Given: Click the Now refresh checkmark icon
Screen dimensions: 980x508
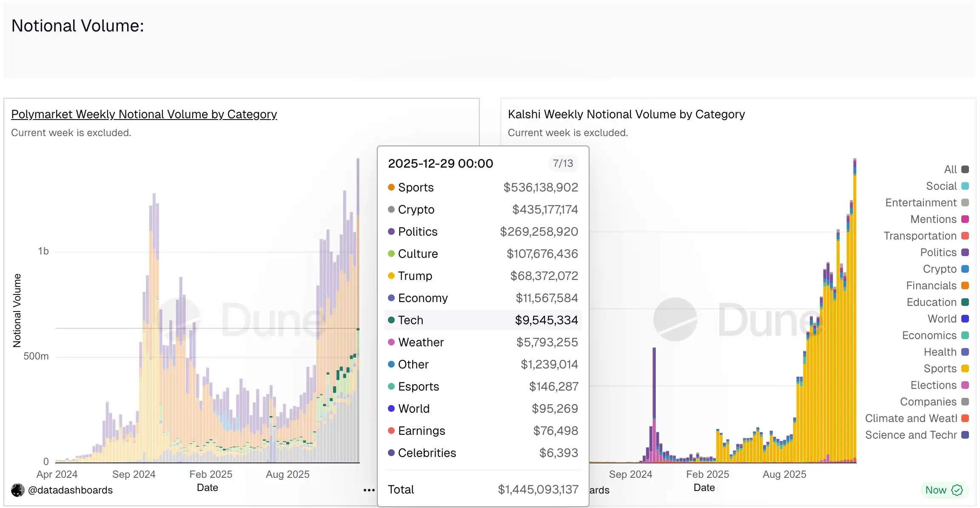Looking at the screenshot, I should (x=957, y=490).
